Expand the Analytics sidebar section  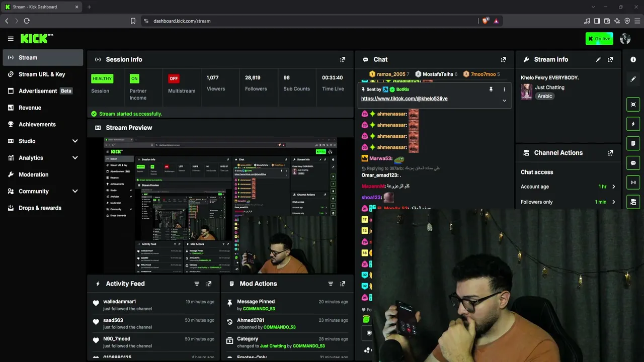point(75,158)
